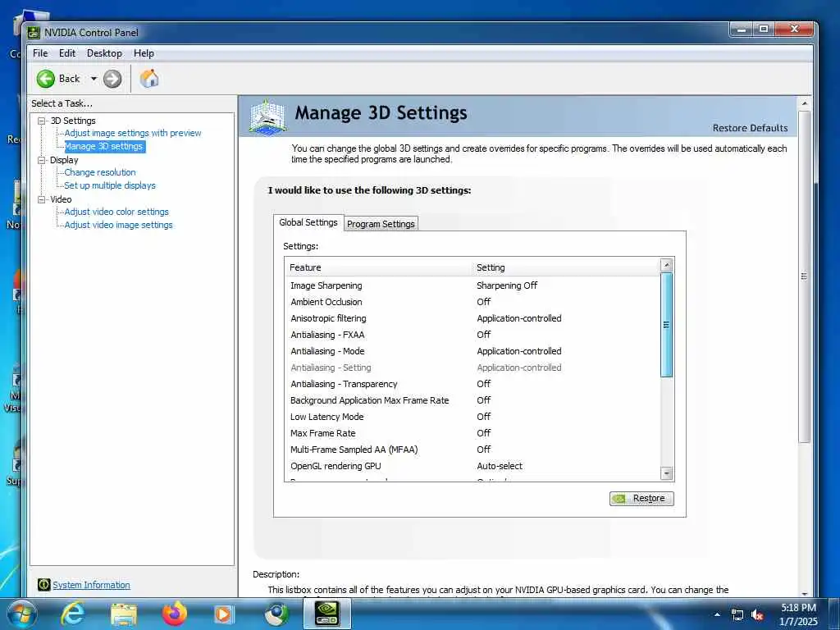Select Background Application Max Frame Rate row
840x630 pixels.
click(472, 400)
